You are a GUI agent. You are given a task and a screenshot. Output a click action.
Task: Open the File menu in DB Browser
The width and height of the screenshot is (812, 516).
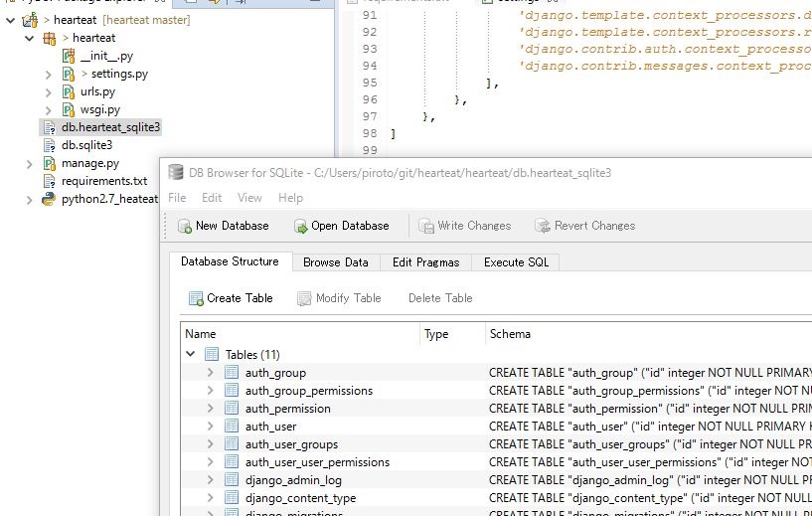point(177,198)
